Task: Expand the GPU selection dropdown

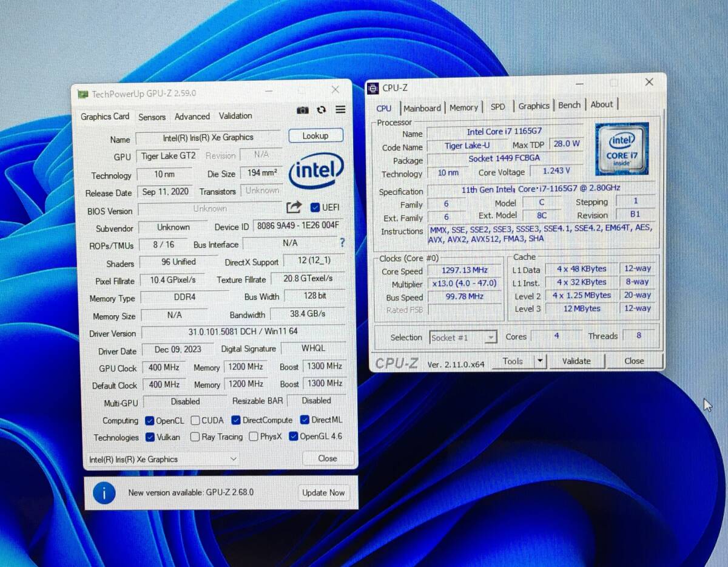Action: pyautogui.click(x=233, y=460)
